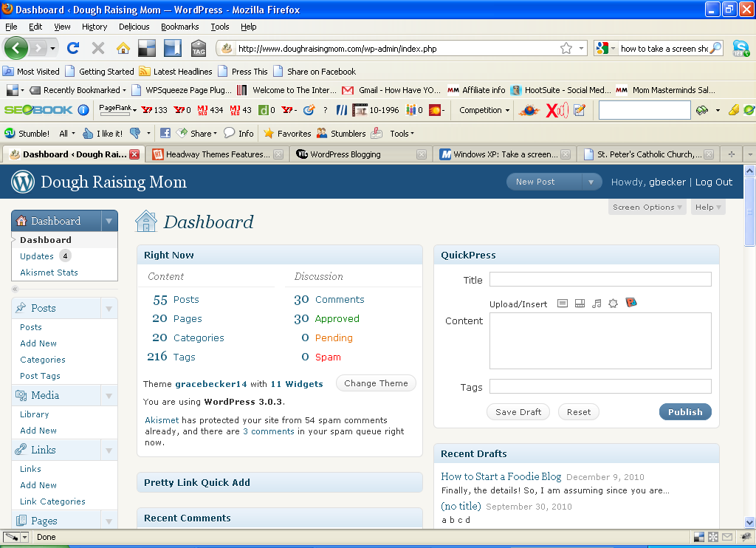Click the add video icon in QuickPress
This screenshot has height=548, width=756.
click(580, 304)
